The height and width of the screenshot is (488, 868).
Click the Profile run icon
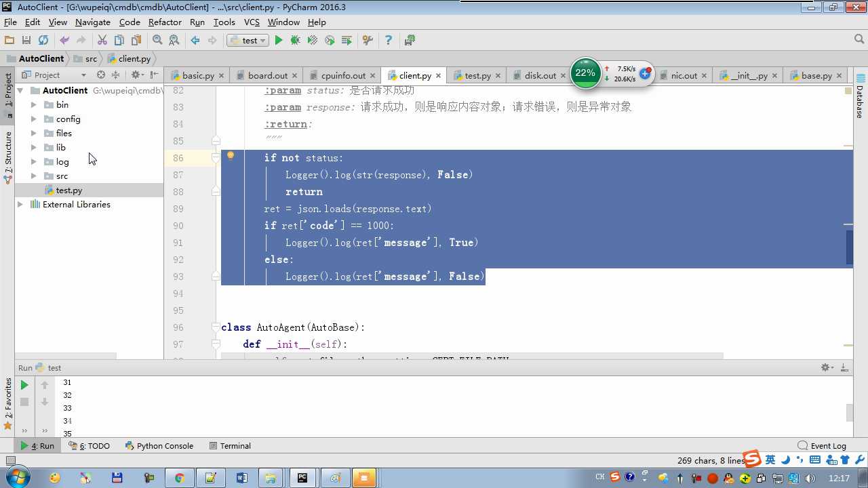click(330, 41)
